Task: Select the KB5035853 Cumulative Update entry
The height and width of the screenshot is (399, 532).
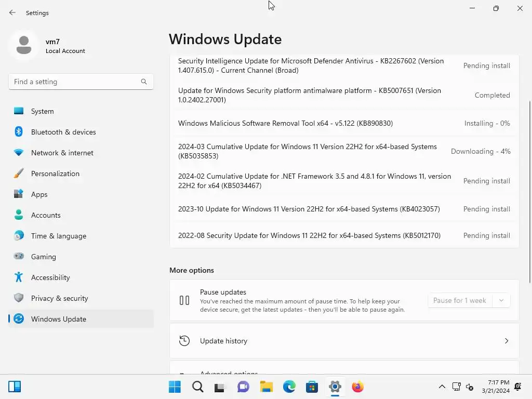Action: click(x=344, y=151)
